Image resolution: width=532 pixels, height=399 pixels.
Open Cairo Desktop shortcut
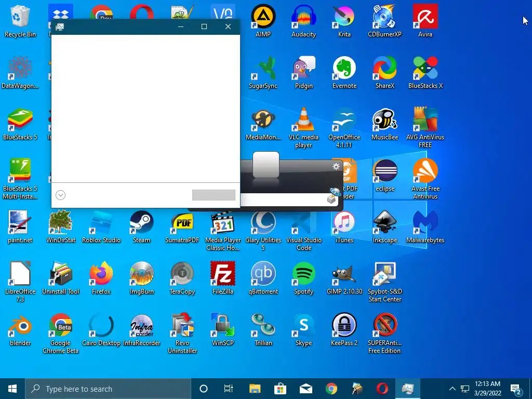(101, 330)
